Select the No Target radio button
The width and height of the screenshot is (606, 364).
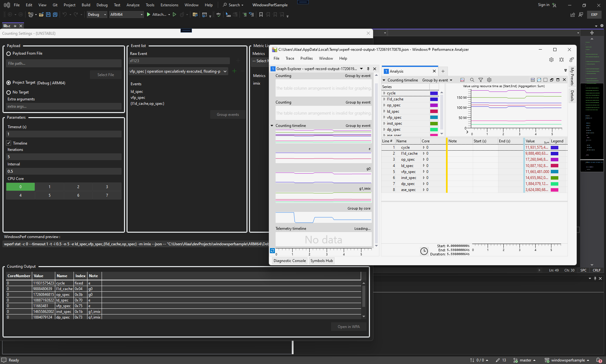(9, 92)
